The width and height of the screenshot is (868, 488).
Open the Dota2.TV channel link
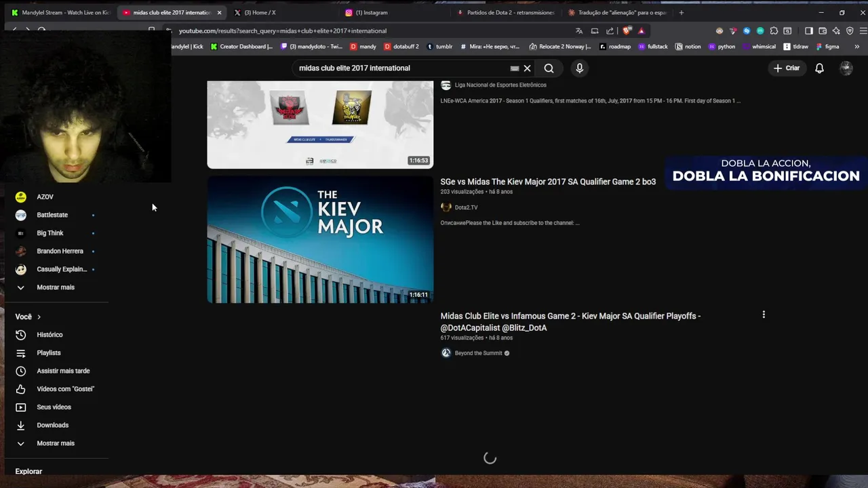pyautogui.click(x=466, y=207)
